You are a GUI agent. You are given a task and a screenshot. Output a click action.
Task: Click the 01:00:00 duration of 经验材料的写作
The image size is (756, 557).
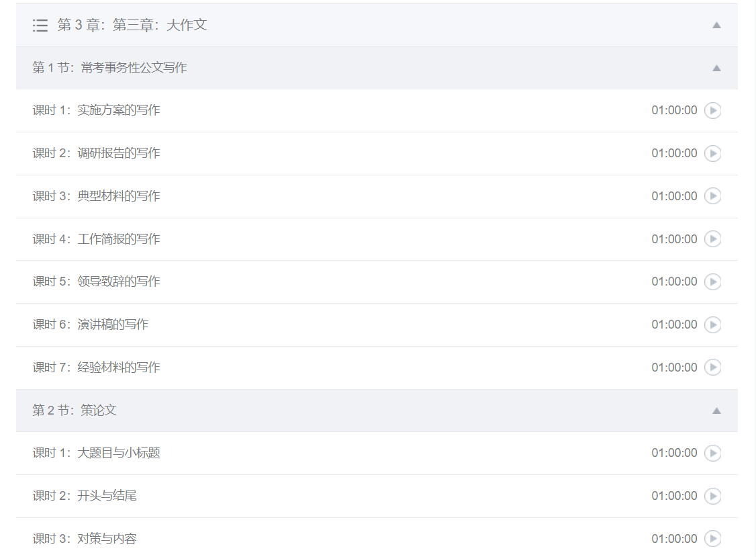coord(675,368)
